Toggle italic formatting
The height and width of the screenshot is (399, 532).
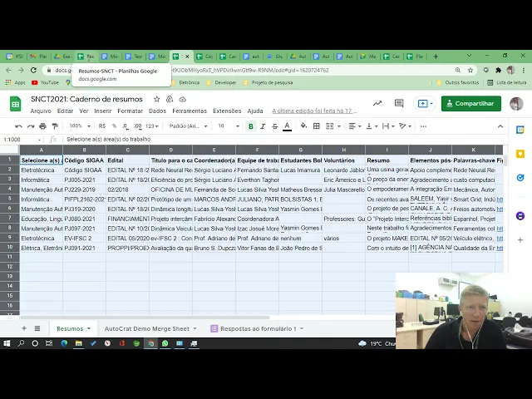point(263,126)
